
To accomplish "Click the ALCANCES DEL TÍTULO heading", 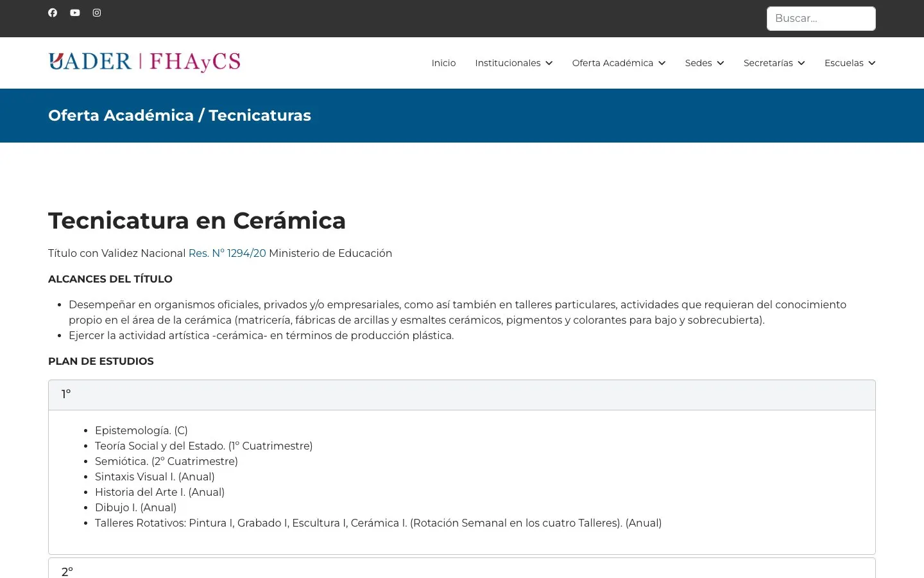I will click(x=110, y=279).
